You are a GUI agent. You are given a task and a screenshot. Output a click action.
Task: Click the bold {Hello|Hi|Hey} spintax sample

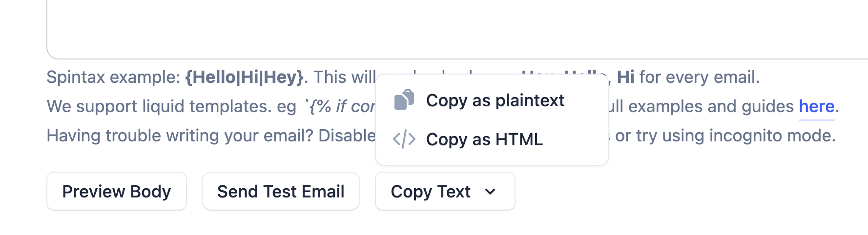(x=244, y=77)
